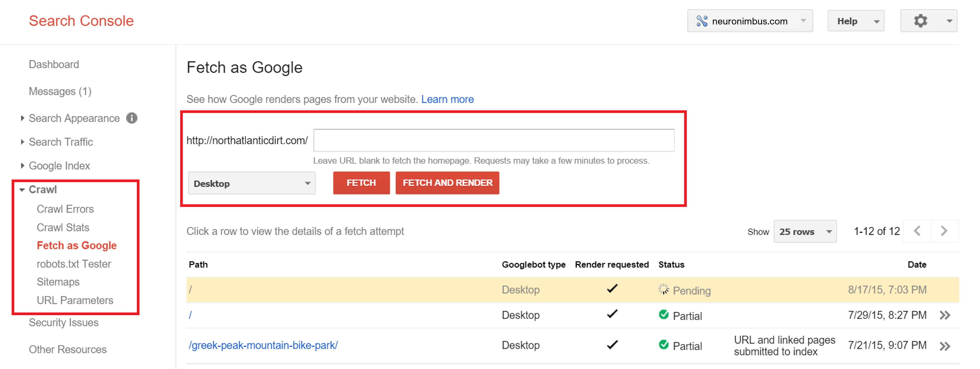Click the 7/21/15, 9:07 PM date cell
This screenshot has width=980, height=369.
pos(887,345)
